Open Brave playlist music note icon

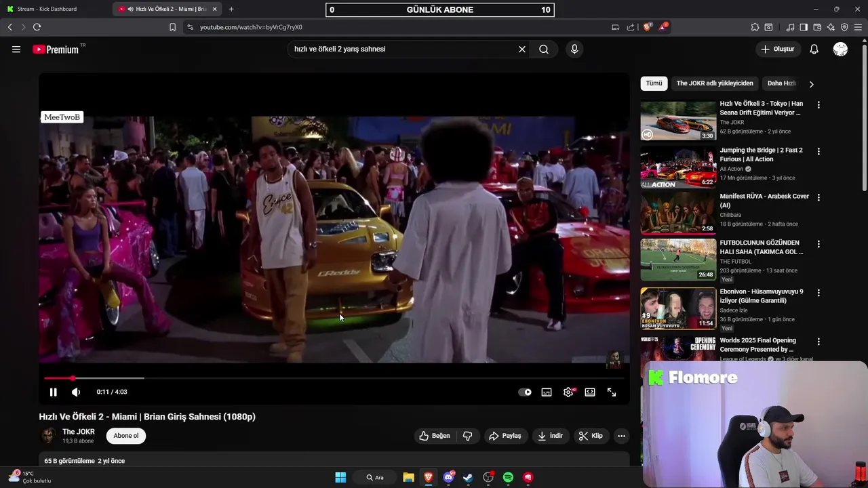tap(790, 27)
